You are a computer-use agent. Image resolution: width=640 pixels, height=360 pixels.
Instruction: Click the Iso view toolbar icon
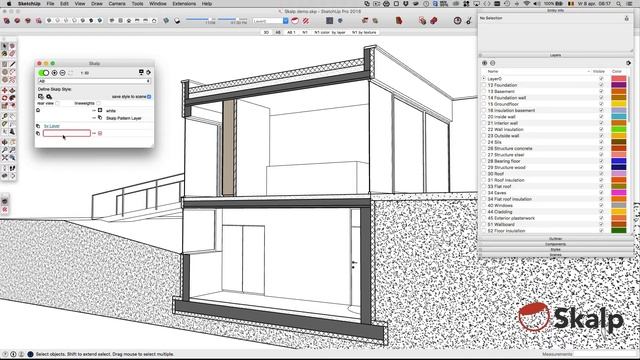(x=112, y=20)
